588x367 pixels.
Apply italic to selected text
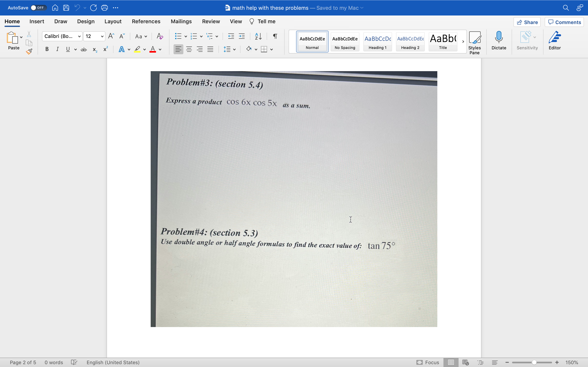coord(57,49)
